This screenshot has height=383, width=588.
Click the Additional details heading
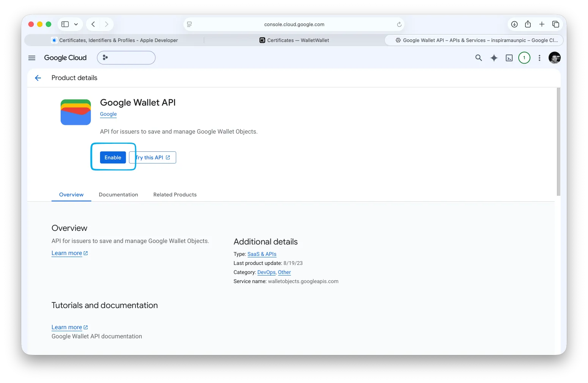point(266,242)
